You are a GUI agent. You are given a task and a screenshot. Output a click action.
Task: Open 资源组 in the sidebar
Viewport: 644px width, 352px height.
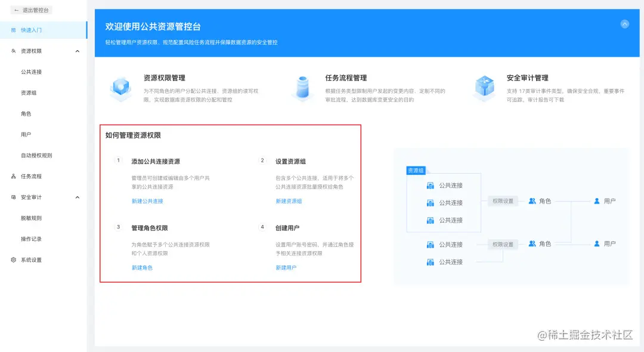pyautogui.click(x=29, y=93)
